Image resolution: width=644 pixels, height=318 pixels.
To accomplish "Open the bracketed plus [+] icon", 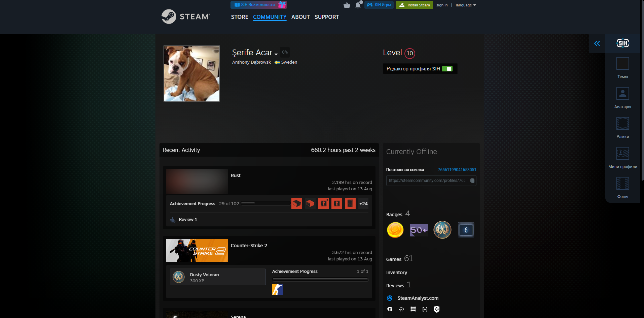I will coord(425,309).
